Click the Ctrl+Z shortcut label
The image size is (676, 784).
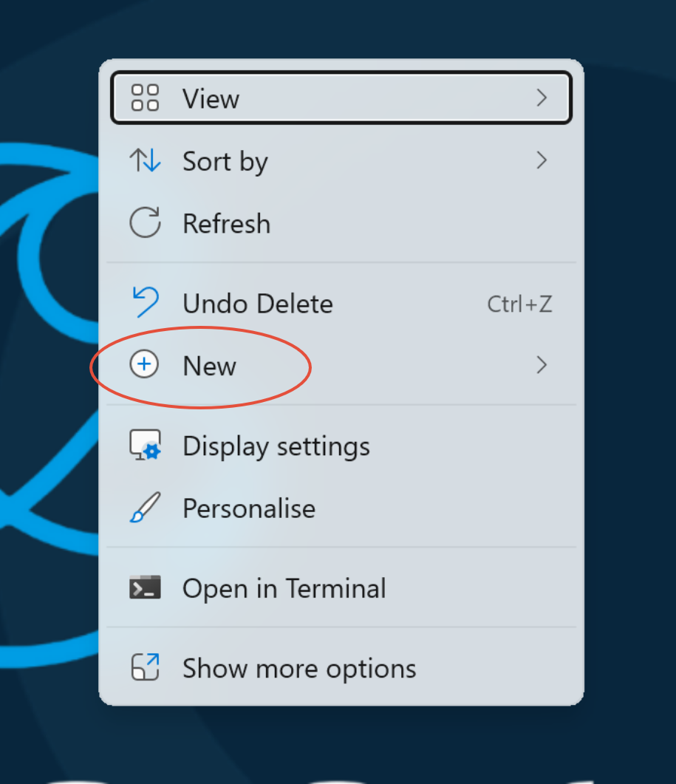pos(519,304)
